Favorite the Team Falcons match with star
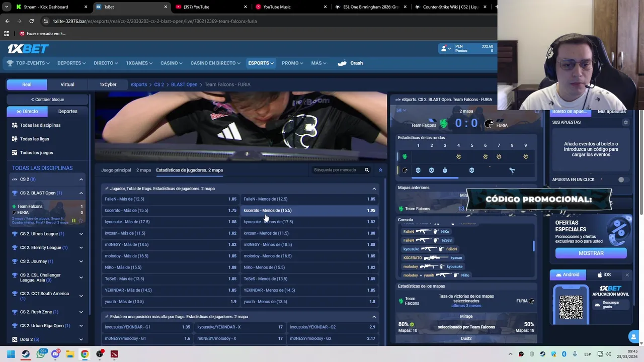Viewport: 644px width, 362px height. [x=80, y=221]
